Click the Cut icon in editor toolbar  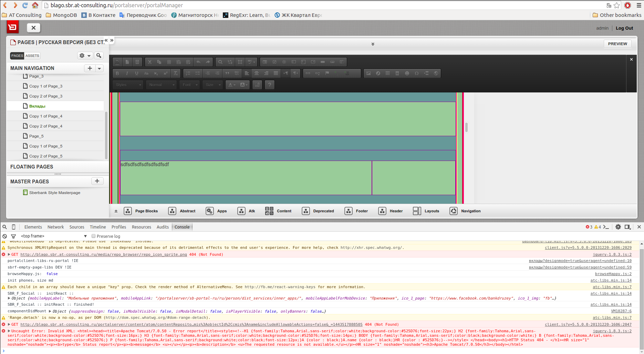click(x=149, y=62)
